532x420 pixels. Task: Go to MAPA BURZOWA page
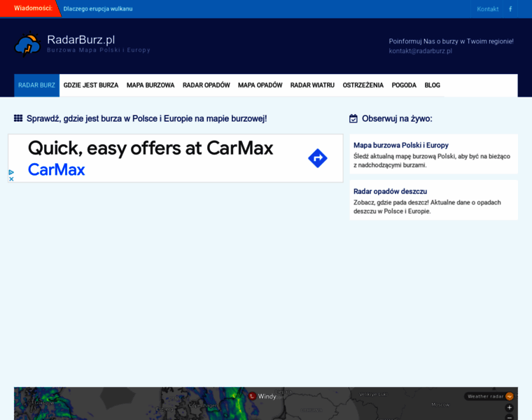[150, 85]
